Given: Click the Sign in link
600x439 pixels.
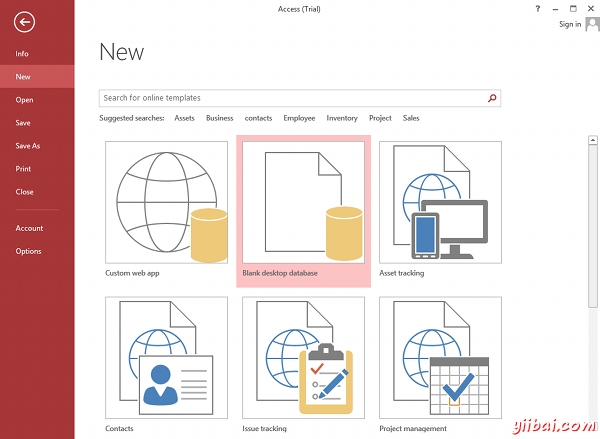Looking at the screenshot, I should (569, 24).
